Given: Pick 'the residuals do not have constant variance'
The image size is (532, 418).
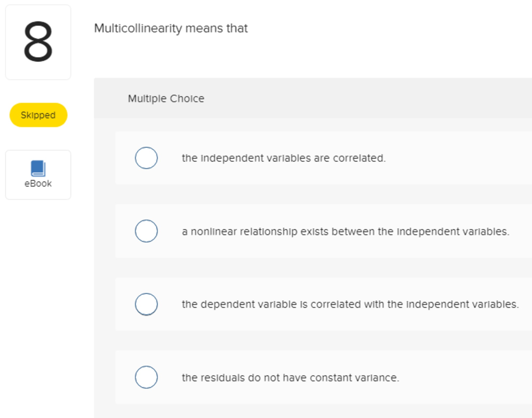Looking at the screenshot, I should (290, 377).
